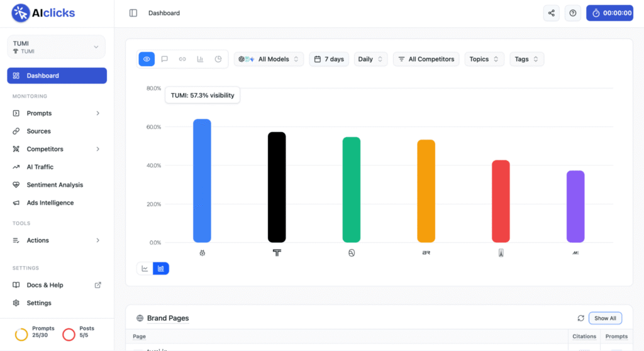Start the 00:00:00 timer button
The width and height of the screenshot is (644, 351).
(x=609, y=13)
